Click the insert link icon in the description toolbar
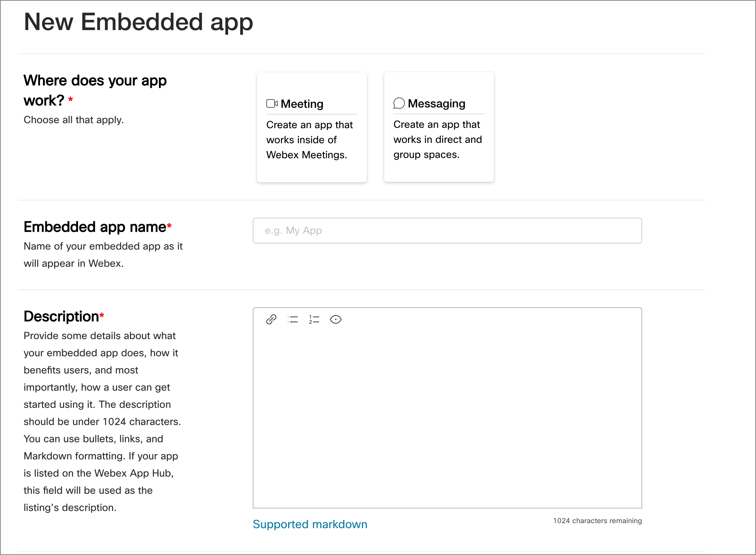The height and width of the screenshot is (555, 756). pyautogui.click(x=271, y=320)
